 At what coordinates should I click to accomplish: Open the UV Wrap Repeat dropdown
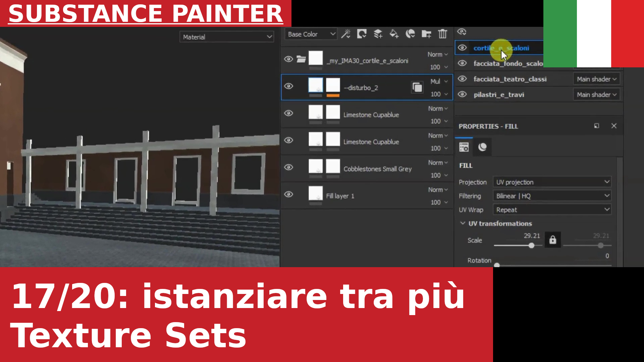(552, 209)
